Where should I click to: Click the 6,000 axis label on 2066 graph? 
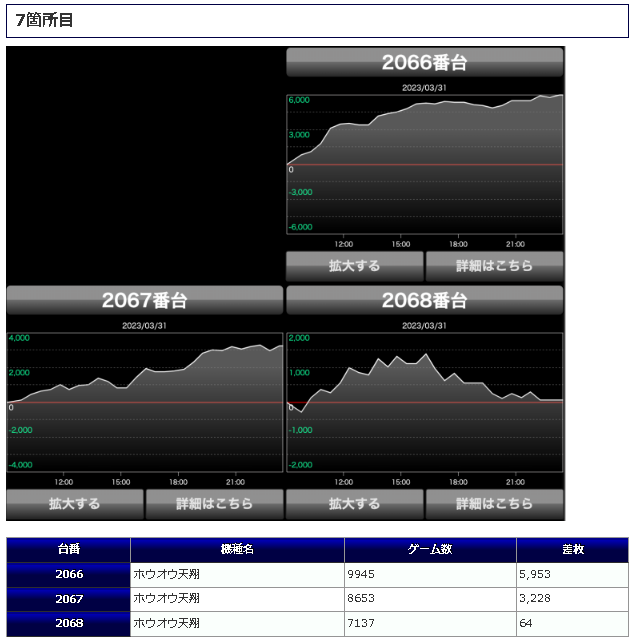coord(299,100)
